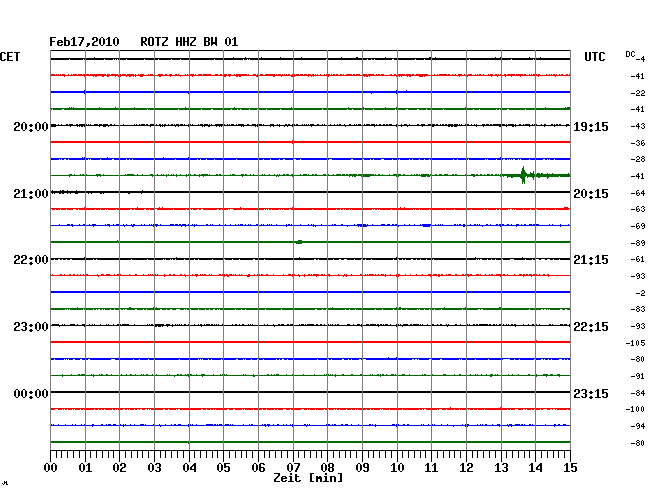Click the minute axis label '15'
This screenshot has width=650, height=494.
570,468
